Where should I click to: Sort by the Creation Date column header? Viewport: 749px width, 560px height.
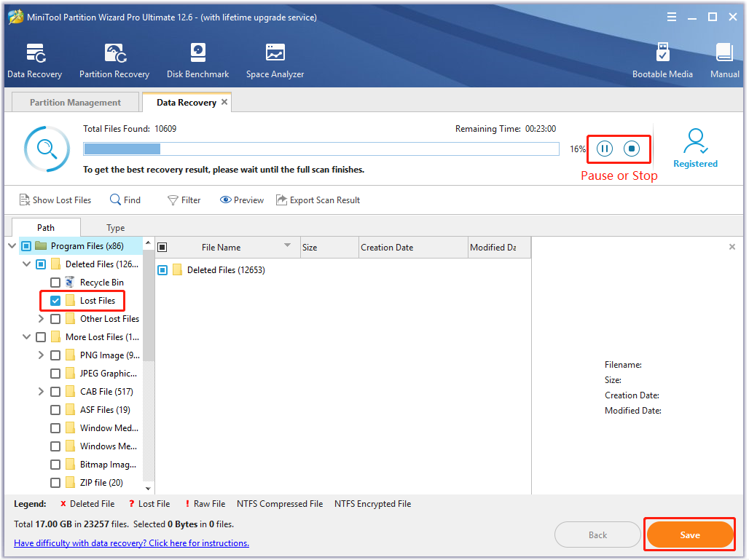point(413,248)
